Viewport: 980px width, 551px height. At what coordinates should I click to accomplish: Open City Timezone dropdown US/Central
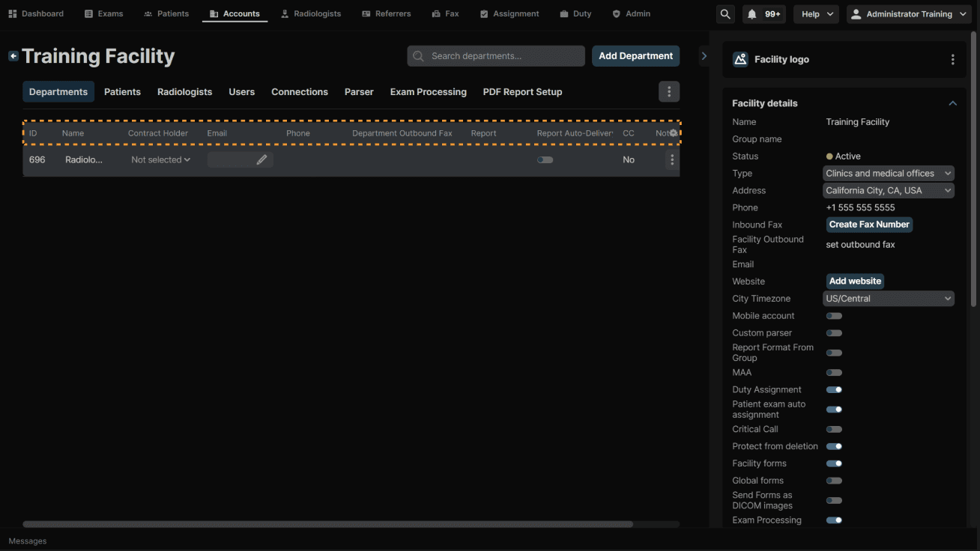[889, 299]
